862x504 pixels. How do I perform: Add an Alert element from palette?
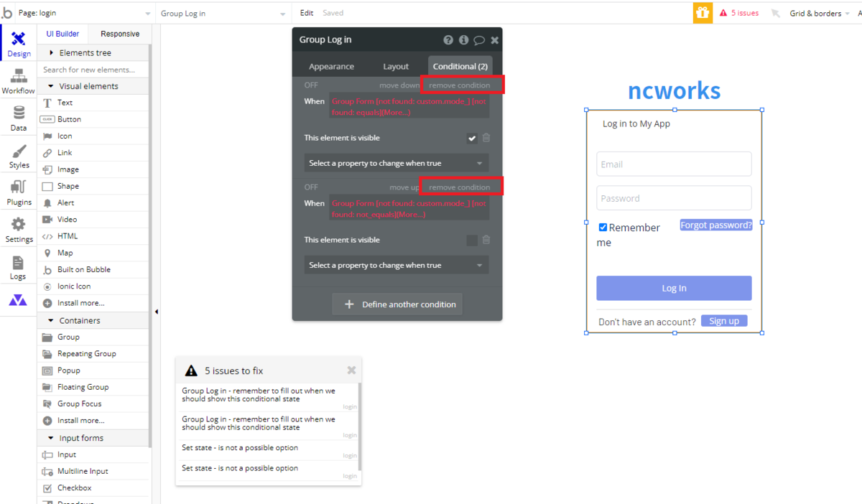(x=93, y=202)
